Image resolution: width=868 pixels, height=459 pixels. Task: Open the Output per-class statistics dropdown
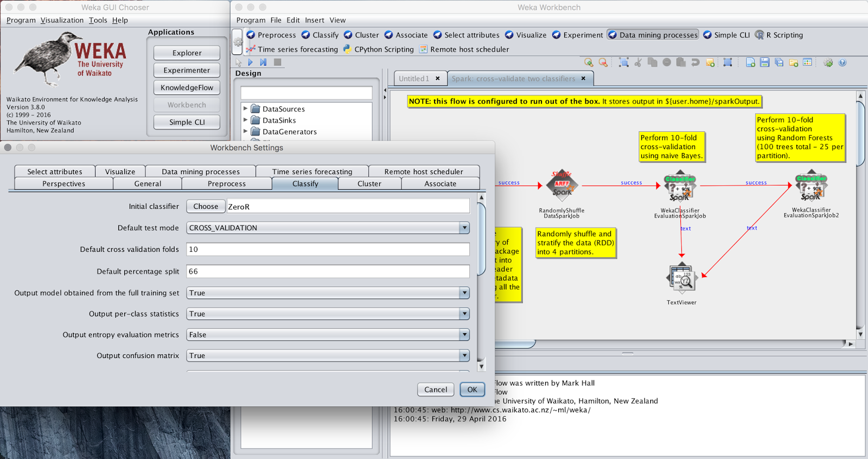pos(328,314)
